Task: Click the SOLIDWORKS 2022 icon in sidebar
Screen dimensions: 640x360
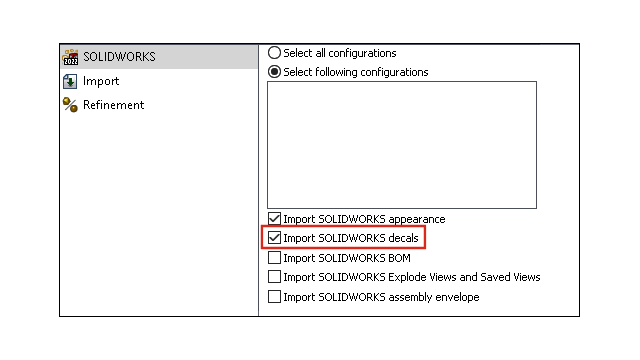Action: pyautogui.click(x=71, y=57)
